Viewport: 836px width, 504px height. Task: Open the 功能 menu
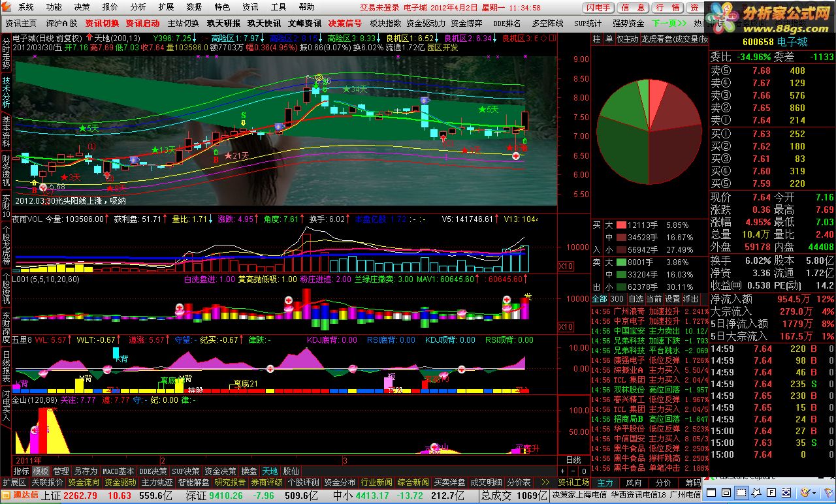pyautogui.click(x=54, y=7)
